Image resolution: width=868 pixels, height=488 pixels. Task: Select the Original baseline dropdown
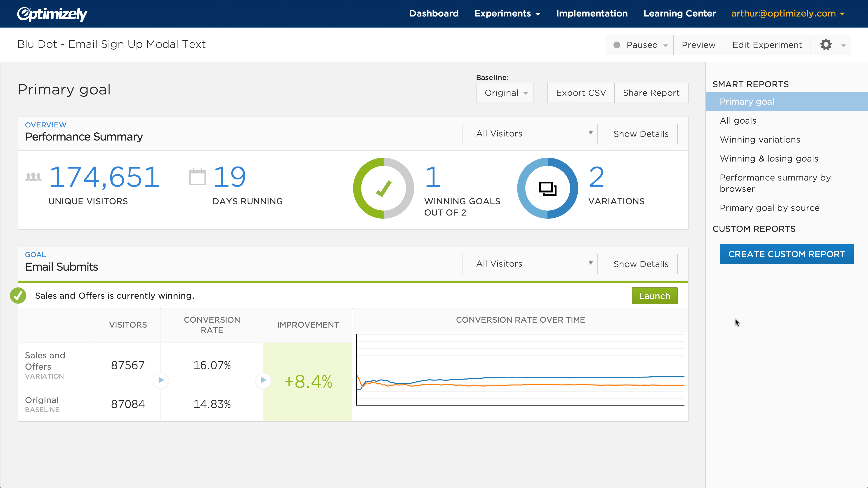[x=504, y=92]
